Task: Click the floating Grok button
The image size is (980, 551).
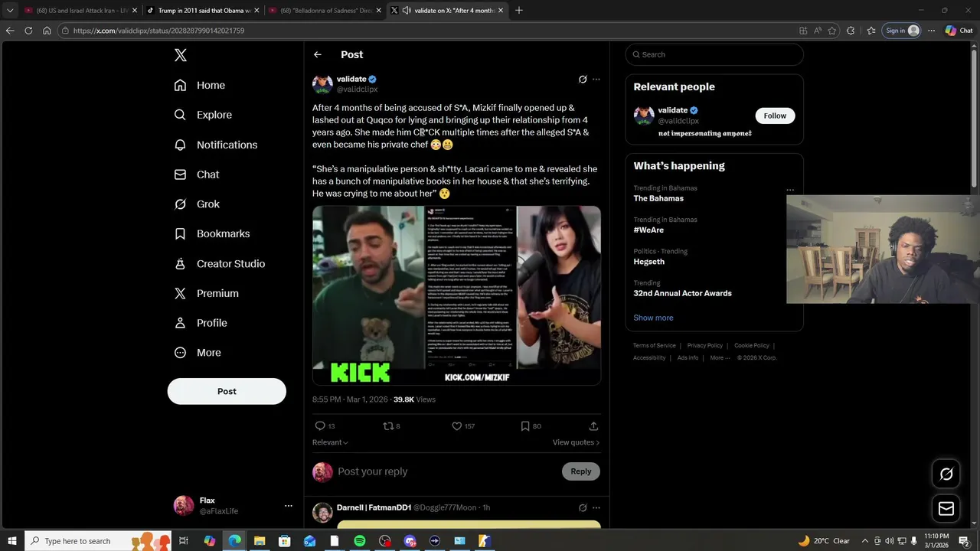Action: 946,474
